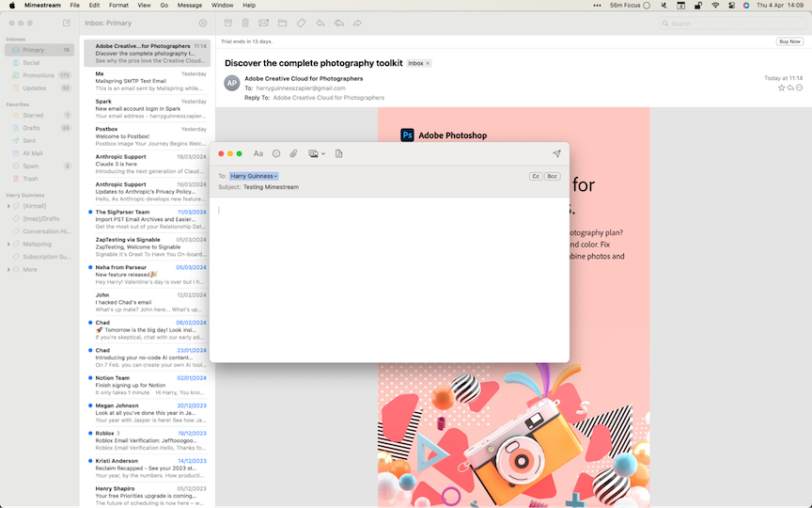Archive the selected message from toolbar

coord(227,23)
